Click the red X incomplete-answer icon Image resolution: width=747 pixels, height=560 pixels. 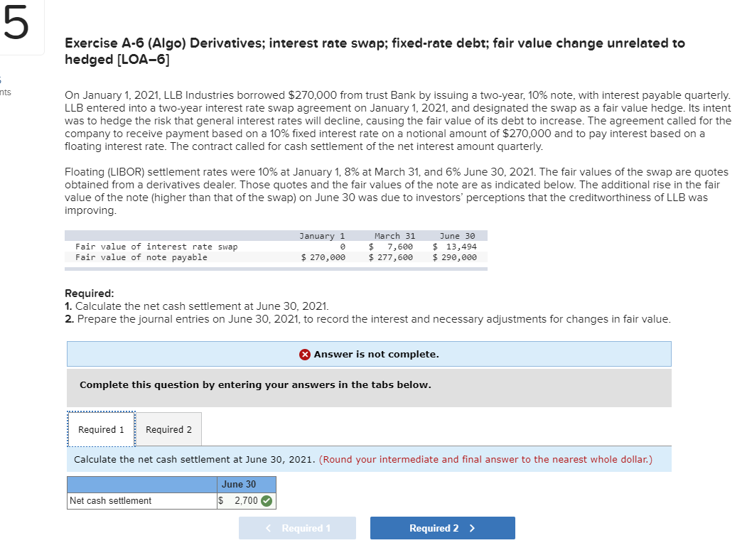(x=306, y=354)
